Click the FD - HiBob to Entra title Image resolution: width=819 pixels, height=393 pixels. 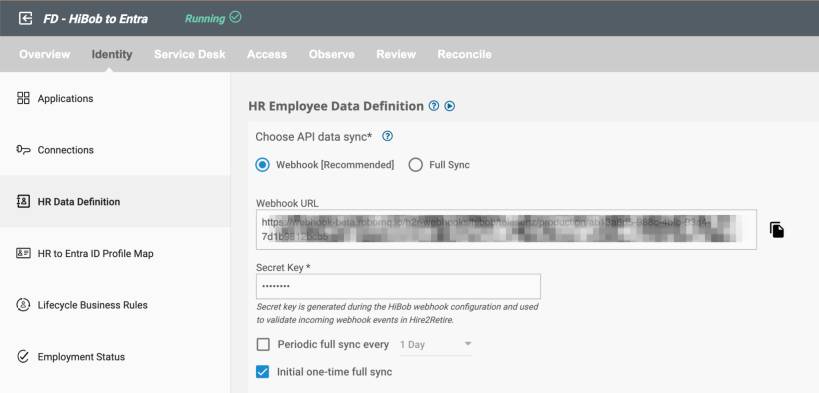tap(96, 19)
